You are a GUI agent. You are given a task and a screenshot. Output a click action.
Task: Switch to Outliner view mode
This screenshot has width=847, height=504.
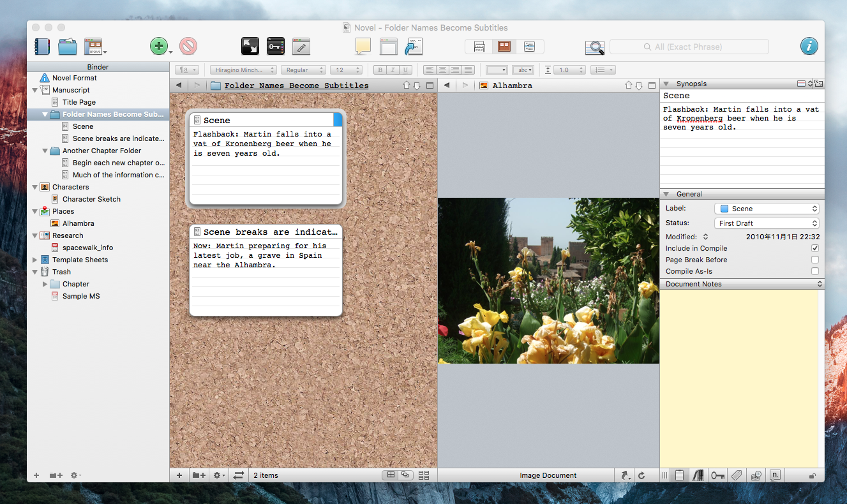click(x=528, y=47)
